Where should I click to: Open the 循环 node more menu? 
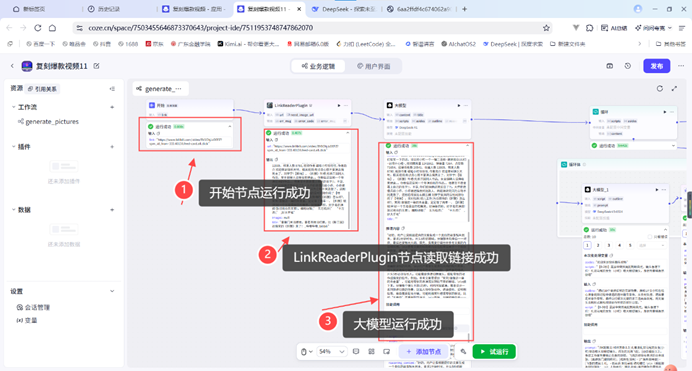[x=672, y=112]
